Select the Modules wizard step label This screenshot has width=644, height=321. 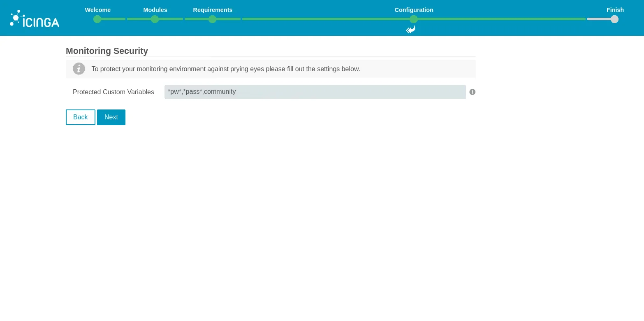coord(155,10)
